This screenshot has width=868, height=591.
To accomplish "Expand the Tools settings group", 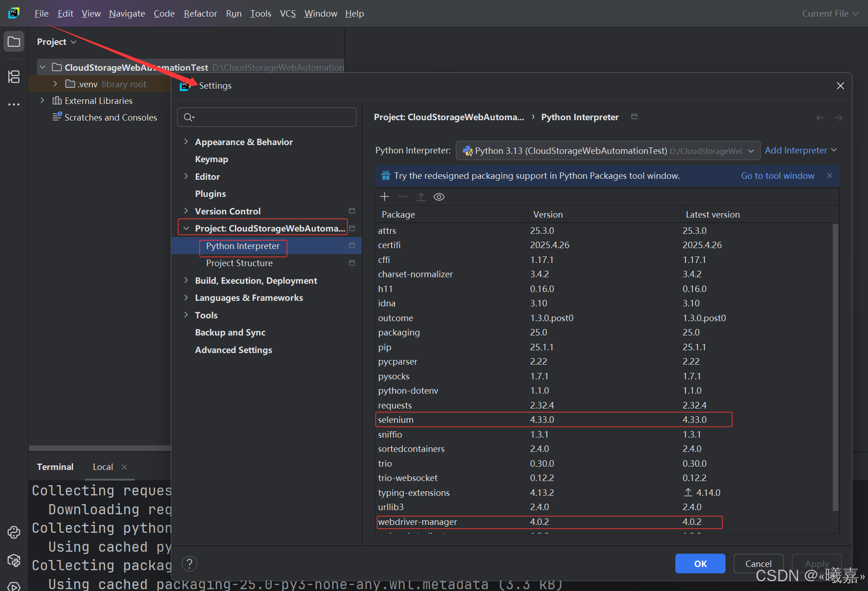I will click(x=186, y=315).
